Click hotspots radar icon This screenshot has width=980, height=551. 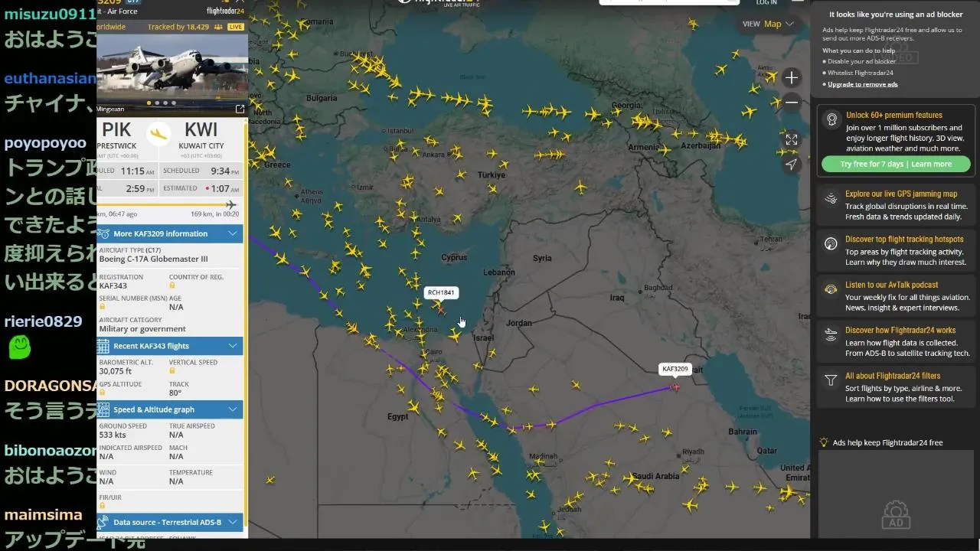pyautogui.click(x=831, y=244)
